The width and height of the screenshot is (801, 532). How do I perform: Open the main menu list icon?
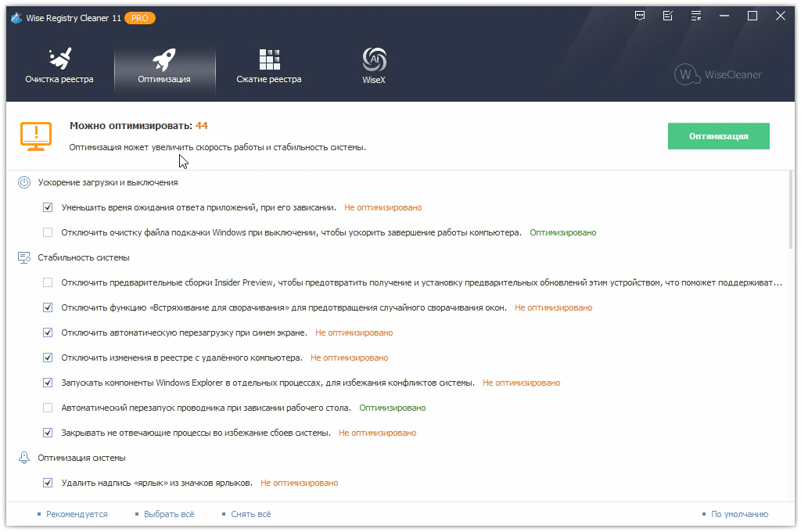[x=695, y=16]
